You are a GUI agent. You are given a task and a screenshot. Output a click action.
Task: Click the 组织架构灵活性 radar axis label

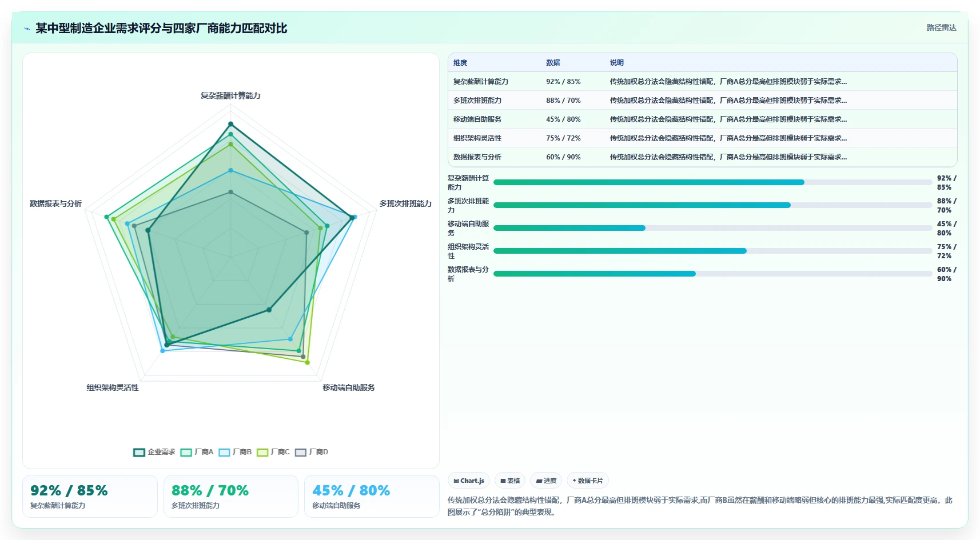(x=113, y=387)
